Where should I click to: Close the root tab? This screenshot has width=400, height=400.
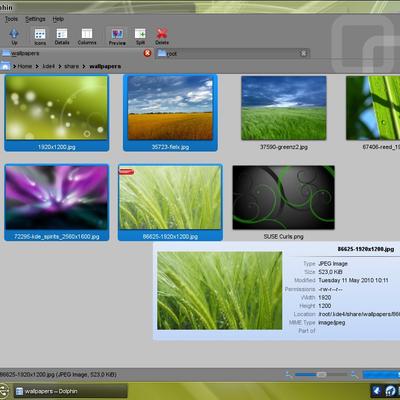pyautogui.click(x=304, y=53)
